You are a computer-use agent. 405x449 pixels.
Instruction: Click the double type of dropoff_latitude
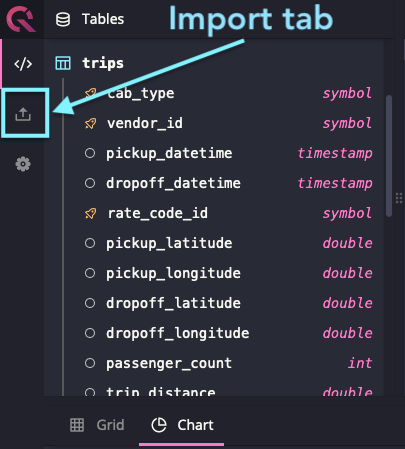pos(347,303)
